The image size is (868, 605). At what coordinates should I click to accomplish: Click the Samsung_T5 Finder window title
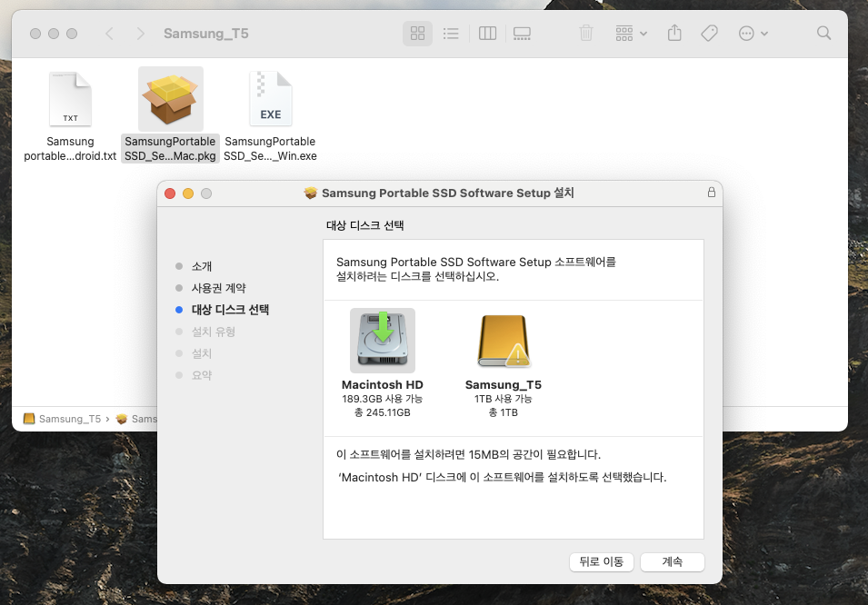point(206,34)
